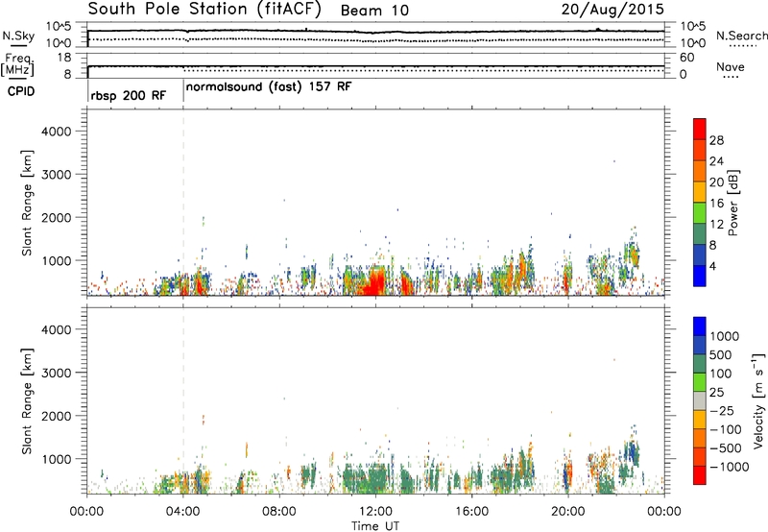Click the '60' Nave axis value
This screenshot has width=768, height=532.
[687, 58]
